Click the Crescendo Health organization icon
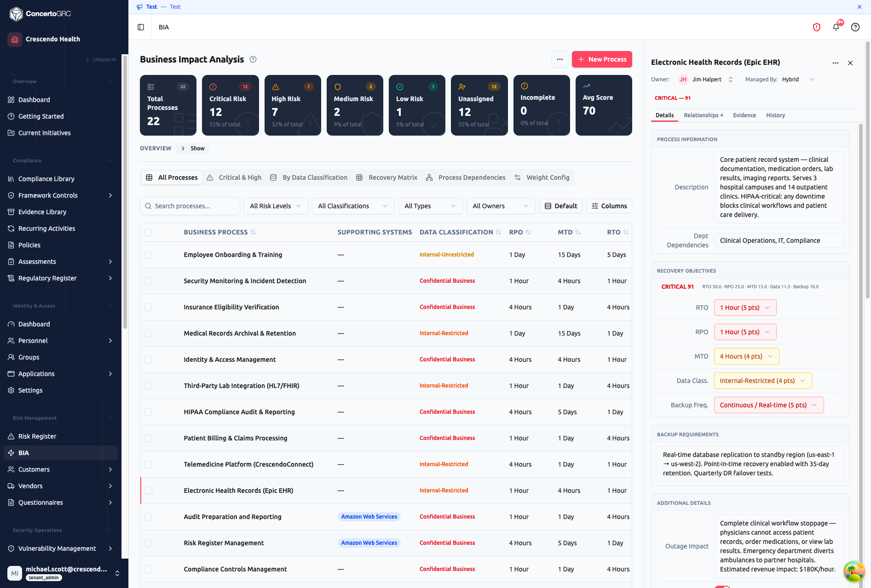 pos(15,39)
